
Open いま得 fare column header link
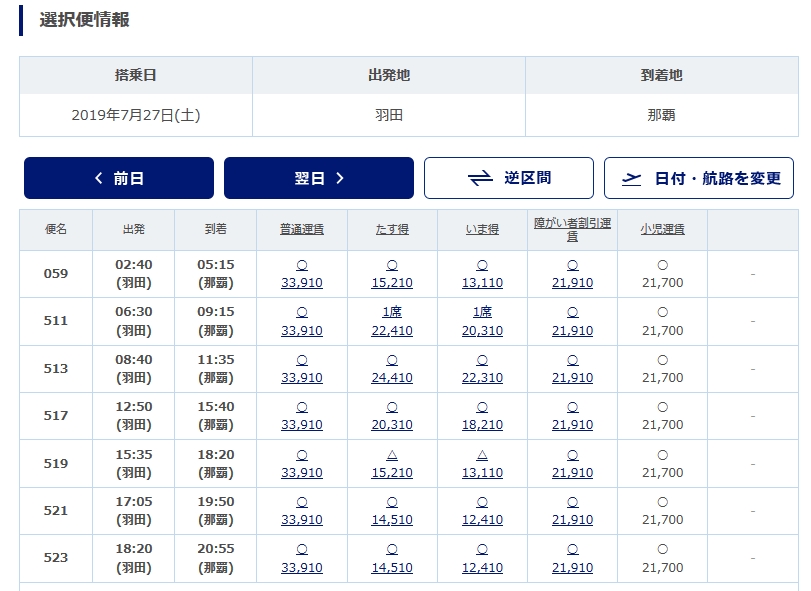pos(482,229)
